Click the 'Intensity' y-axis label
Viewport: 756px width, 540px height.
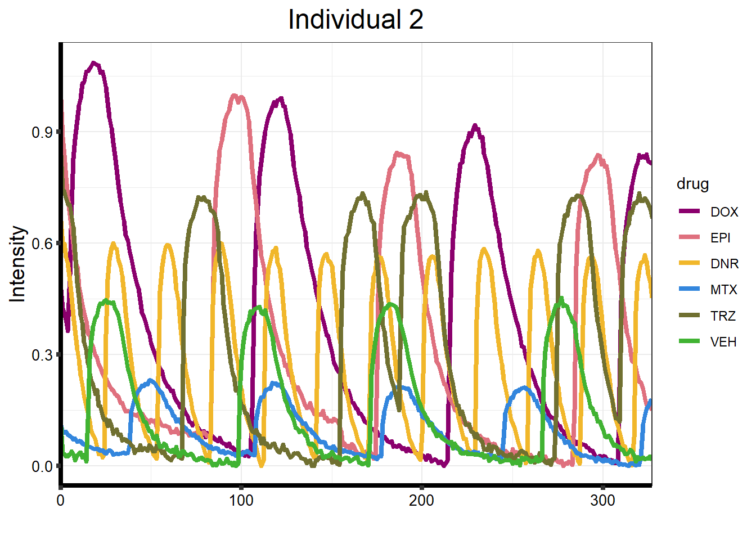[18, 264]
